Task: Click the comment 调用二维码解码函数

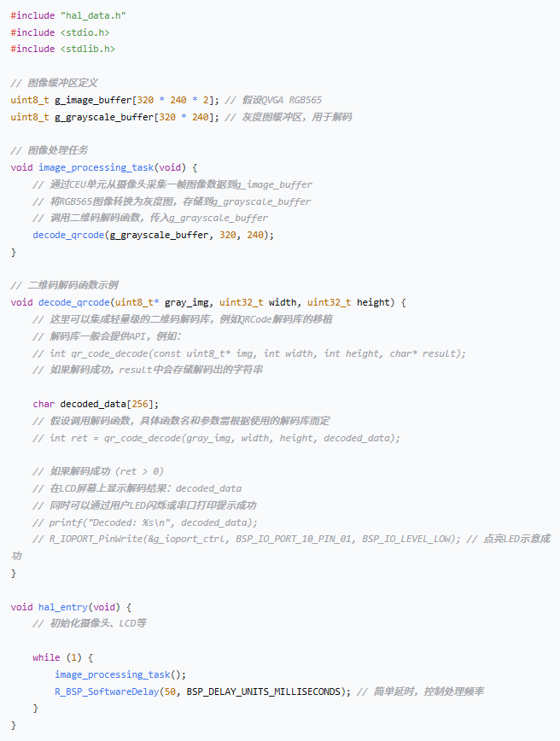Action: (x=150, y=218)
